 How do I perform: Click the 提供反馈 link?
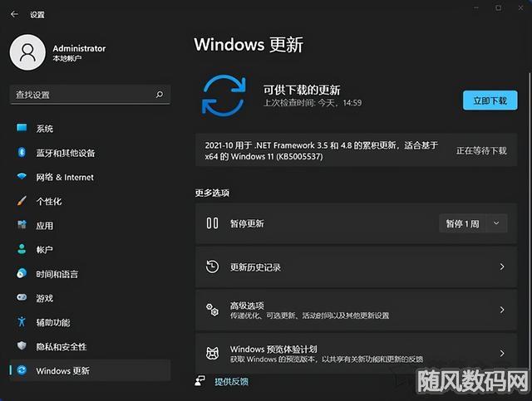click(x=231, y=381)
